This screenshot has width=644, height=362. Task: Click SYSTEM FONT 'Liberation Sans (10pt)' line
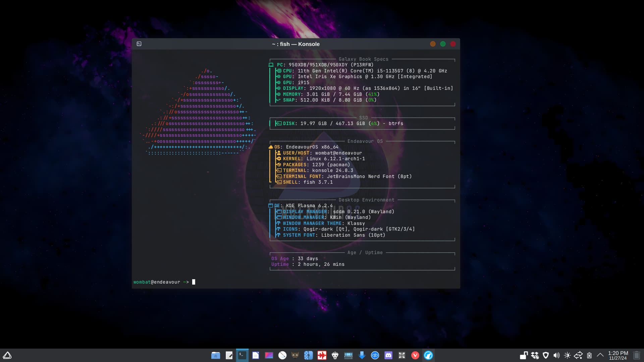click(x=331, y=235)
